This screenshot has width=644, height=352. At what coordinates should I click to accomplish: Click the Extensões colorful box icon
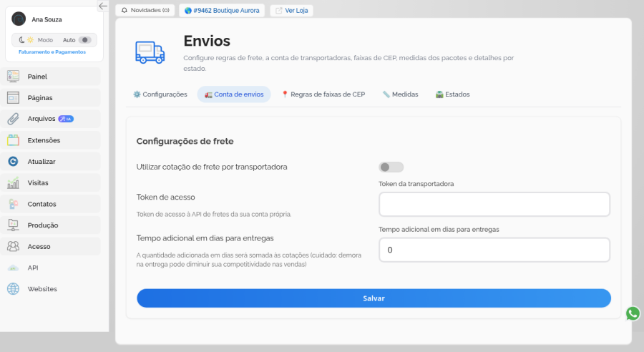click(13, 140)
